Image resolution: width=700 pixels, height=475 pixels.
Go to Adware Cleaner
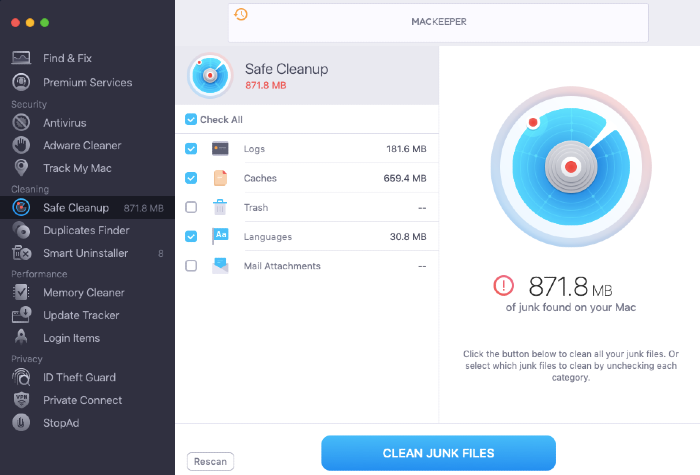tap(82, 145)
